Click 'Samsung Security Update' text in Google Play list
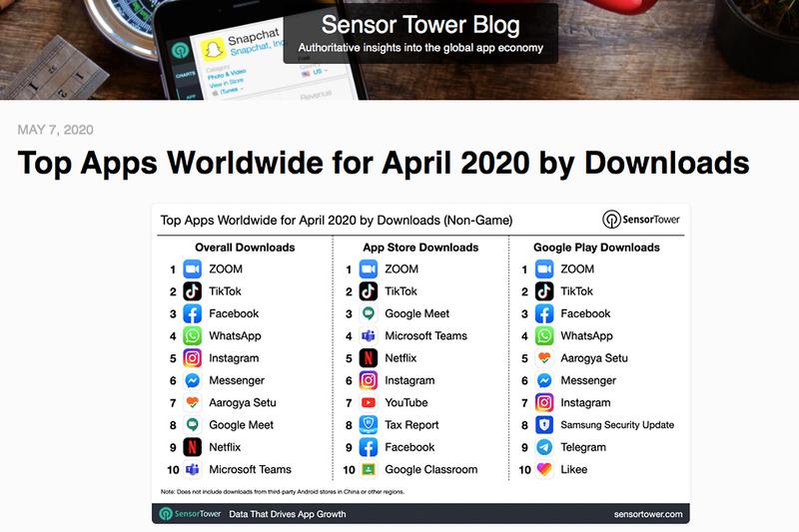The width and height of the screenshot is (799, 532). pyautogui.click(x=617, y=425)
